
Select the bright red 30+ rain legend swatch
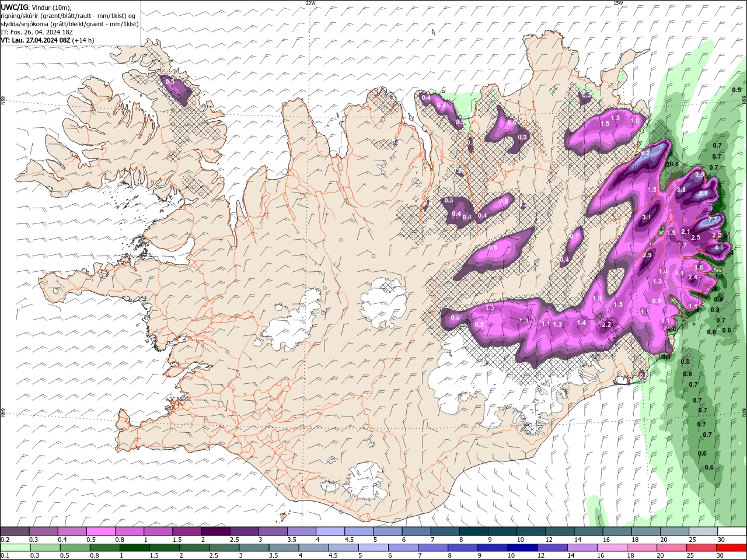[x=731, y=547]
